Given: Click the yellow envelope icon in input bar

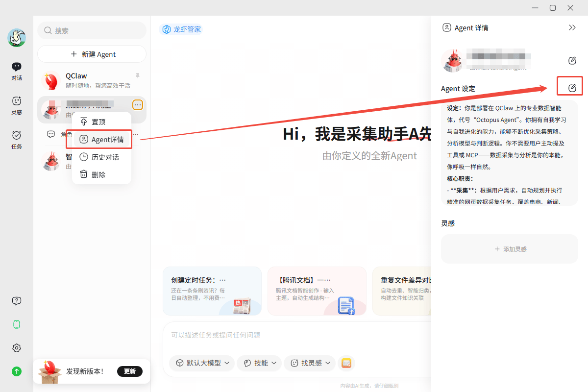Looking at the screenshot, I should tap(346, 363).
